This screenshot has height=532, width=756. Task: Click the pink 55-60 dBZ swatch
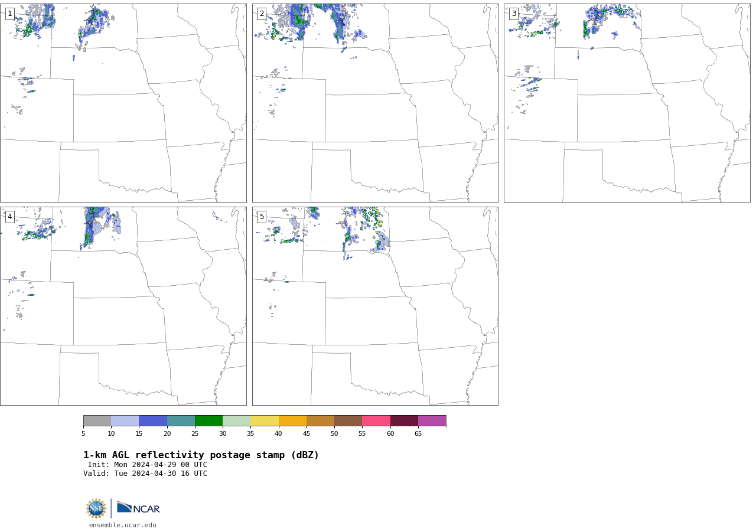pos(376,421)
